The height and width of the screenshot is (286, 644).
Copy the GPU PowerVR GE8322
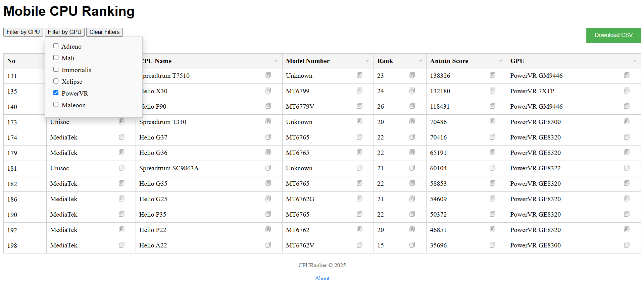tap(626, 168)
